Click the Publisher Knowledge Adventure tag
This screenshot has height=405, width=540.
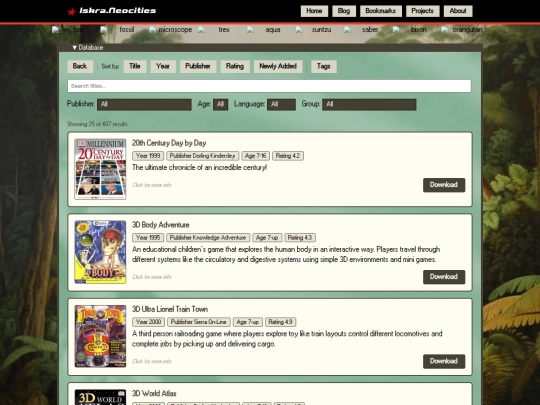tap(208, 238)
